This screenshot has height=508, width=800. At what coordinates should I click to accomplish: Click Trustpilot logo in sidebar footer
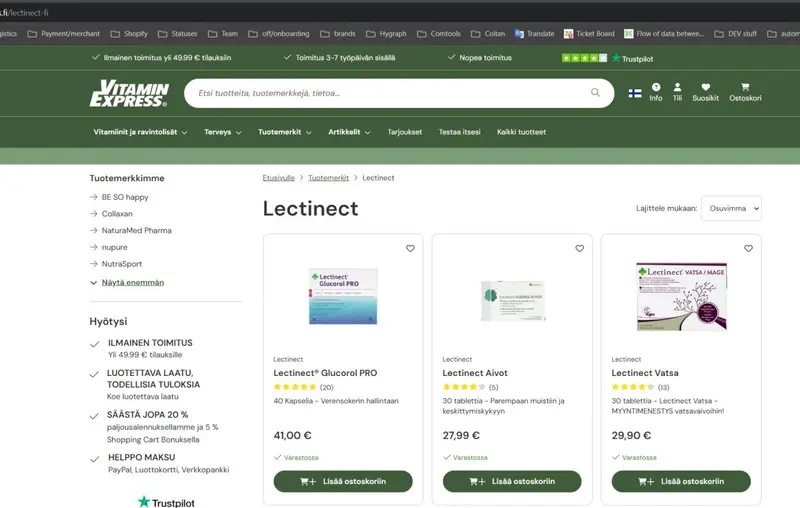tap(166, 502)
